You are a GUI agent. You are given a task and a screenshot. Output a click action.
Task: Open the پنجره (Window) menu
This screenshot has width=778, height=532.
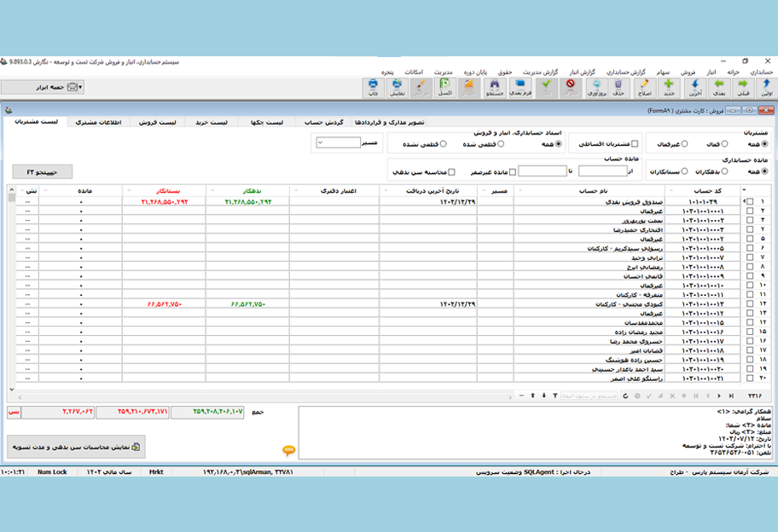click(387, 72)
